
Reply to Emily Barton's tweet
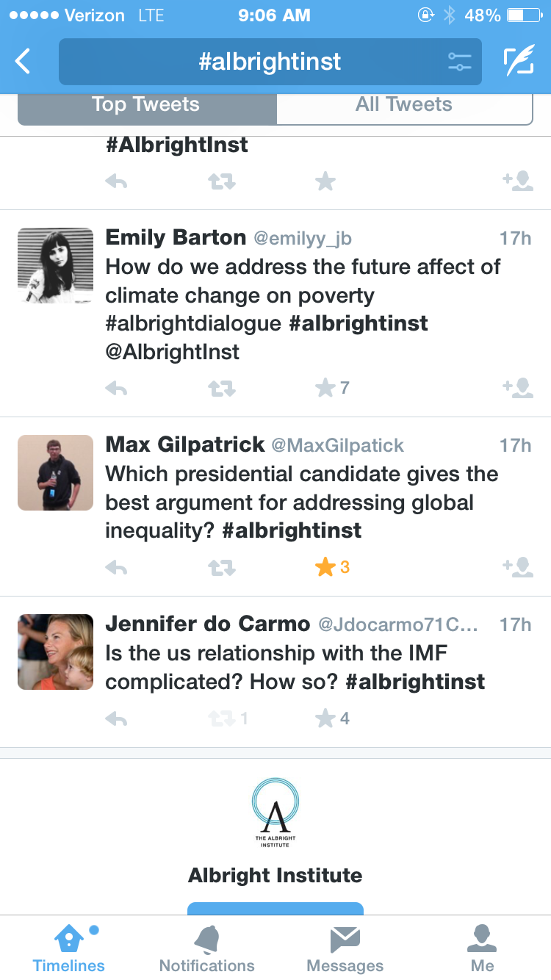pos(116,388)
